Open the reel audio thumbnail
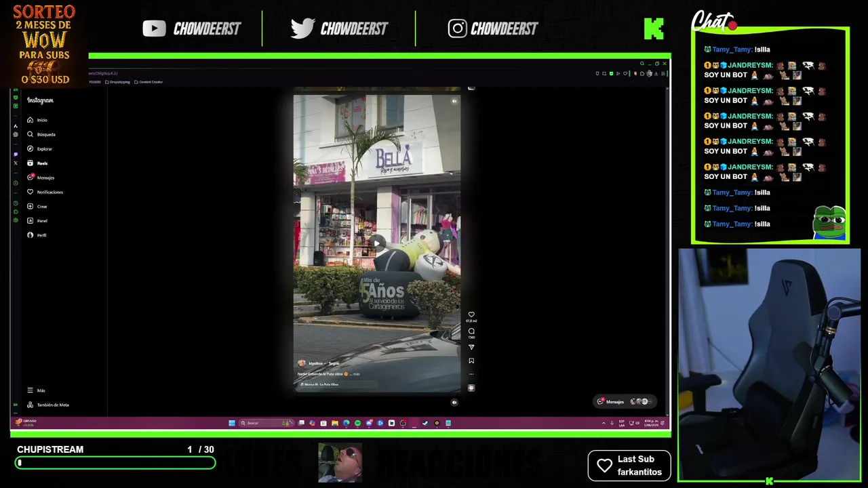The image size is (868, 488). click(471, 388)
